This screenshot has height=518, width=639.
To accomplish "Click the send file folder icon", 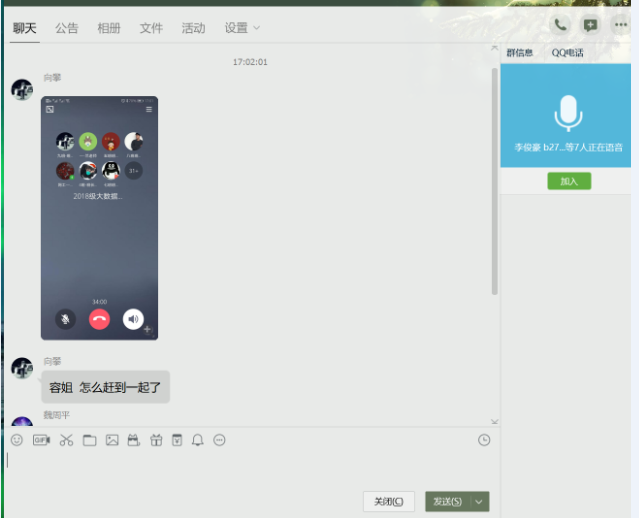I will point(89,440).
